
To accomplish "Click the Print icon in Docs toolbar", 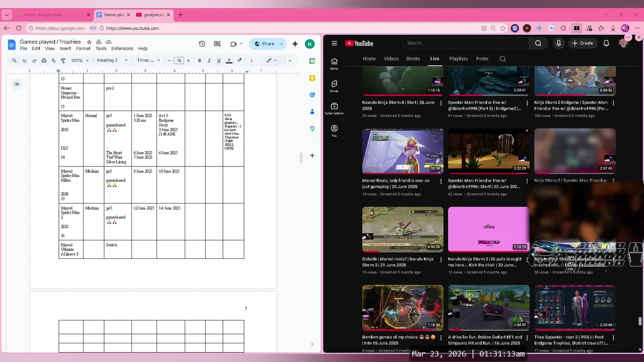I will click(x=44, y=60).
